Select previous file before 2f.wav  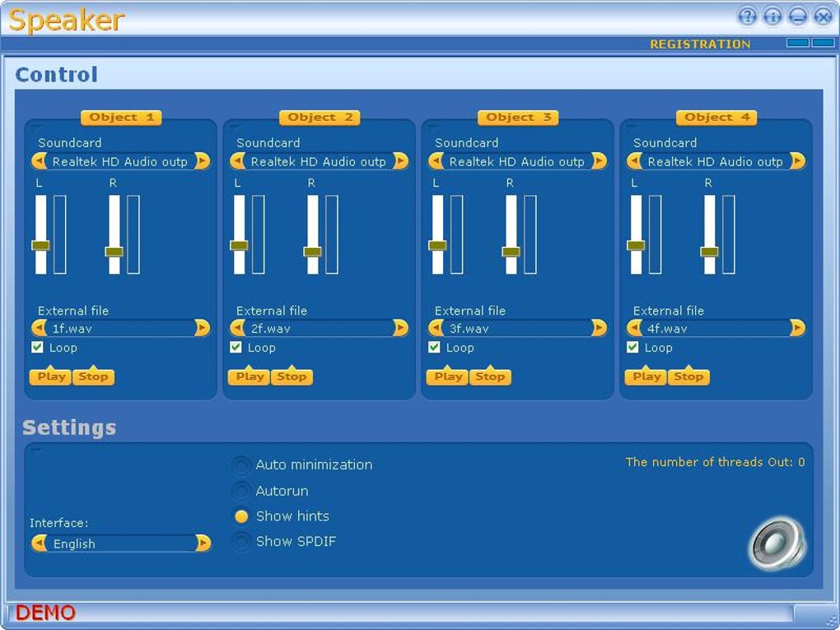point(237,328)
